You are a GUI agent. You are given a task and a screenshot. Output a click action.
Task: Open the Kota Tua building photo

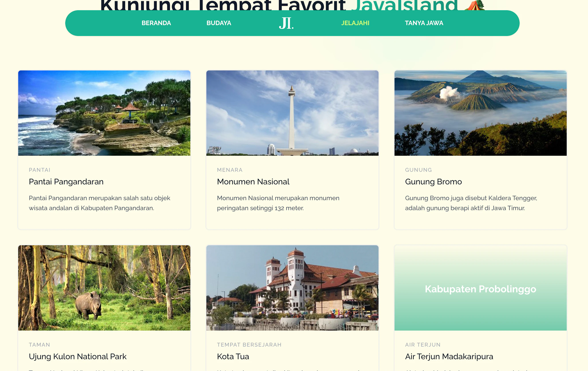(292, 288)
